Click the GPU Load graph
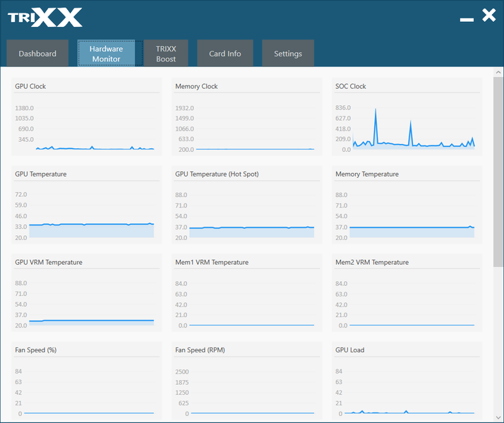The height and width of the screenshot is (423, 504). (x=407, y=392)
